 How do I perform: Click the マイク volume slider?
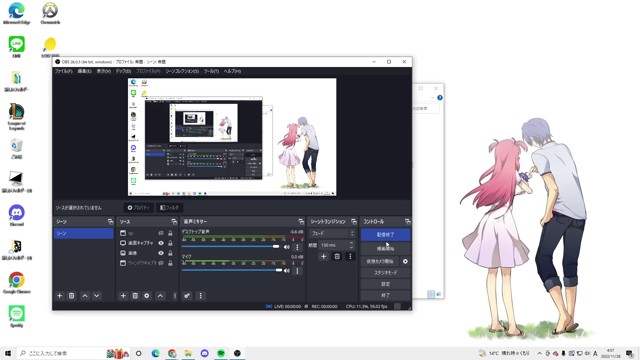pos(232,270)
